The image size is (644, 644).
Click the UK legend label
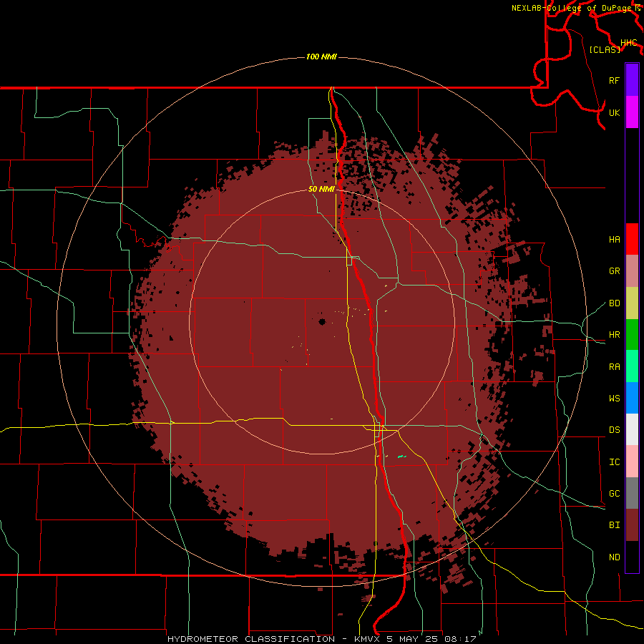(615, 112)
